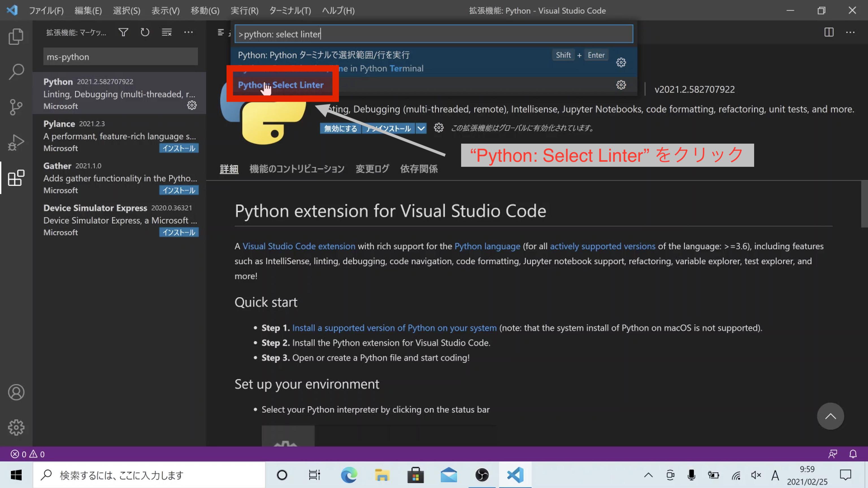Image resolution: width=868 pixels, height=488 pixels.
Task: Open Mail app from taskbar
Action: [448, 475]
